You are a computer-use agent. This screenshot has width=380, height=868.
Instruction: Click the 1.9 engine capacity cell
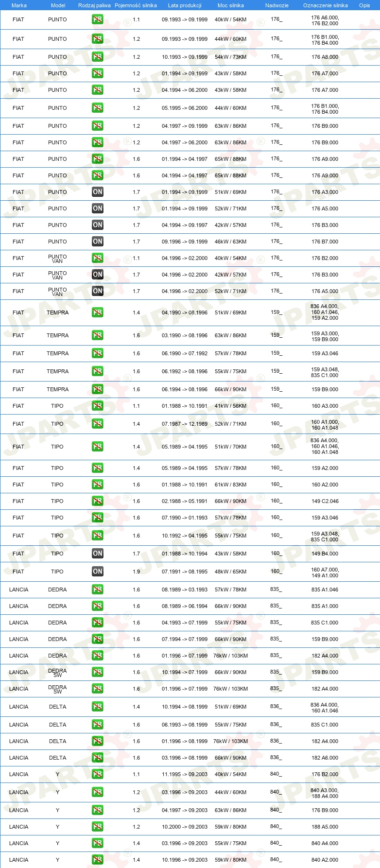point(137,572)
